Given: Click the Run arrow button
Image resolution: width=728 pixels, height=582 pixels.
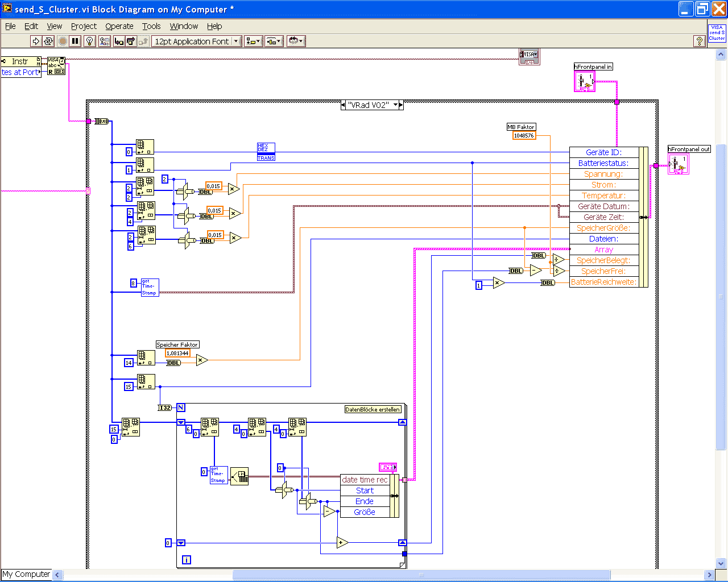Looking at the screenshot, I should (36, 41).
